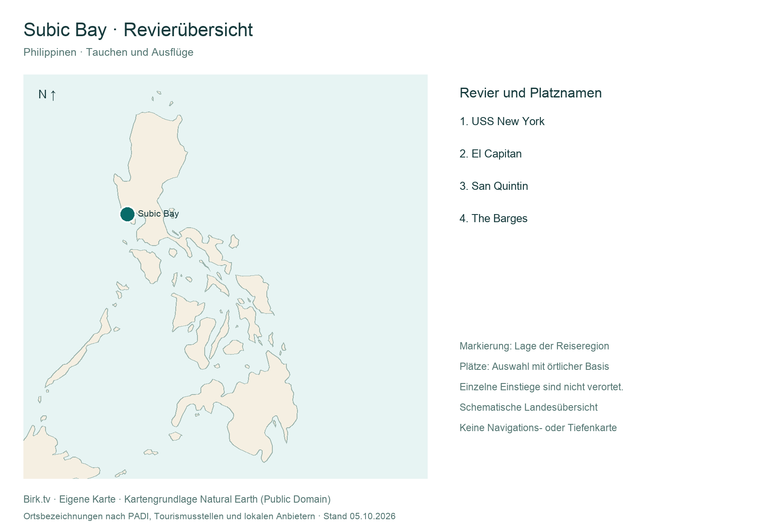Viewport: 766px width, 532px height.
Task: Click the heading 'Revier und Platznamen'
Action: coord(531,93)
